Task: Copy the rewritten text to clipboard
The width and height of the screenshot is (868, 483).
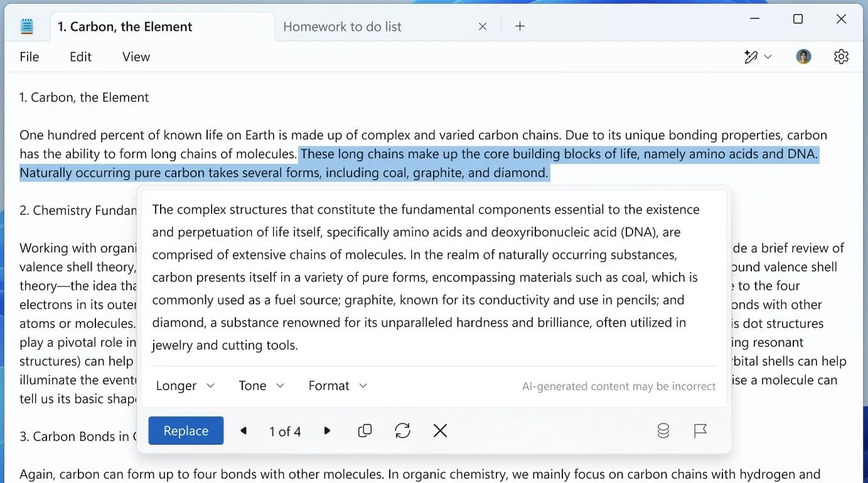Action: pyautogui.click(x=365, y=431)
